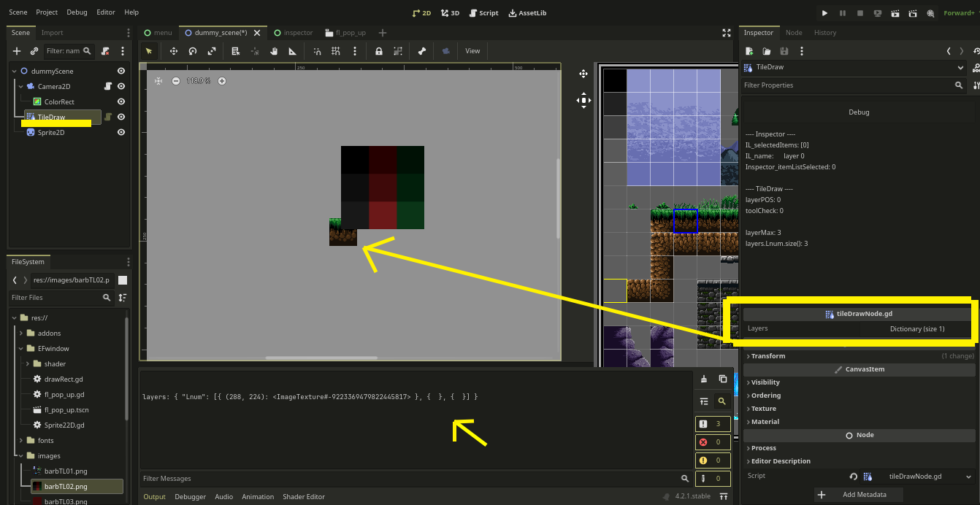Switch to the Script workspace

tap(484, 13)
